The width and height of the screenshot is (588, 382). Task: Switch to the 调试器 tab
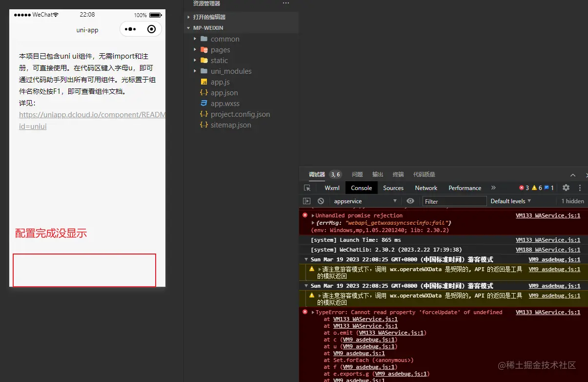click(317, 174)
